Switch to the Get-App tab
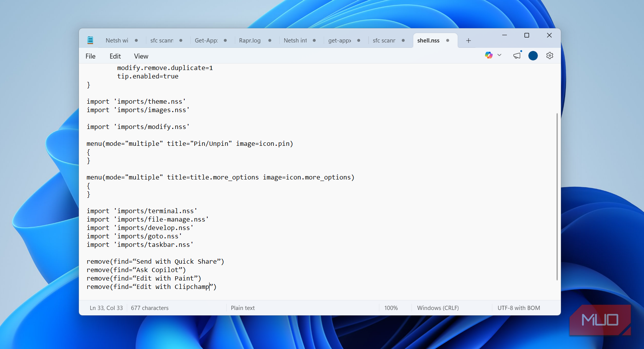The image size is (644, 349). click(206, 41)
